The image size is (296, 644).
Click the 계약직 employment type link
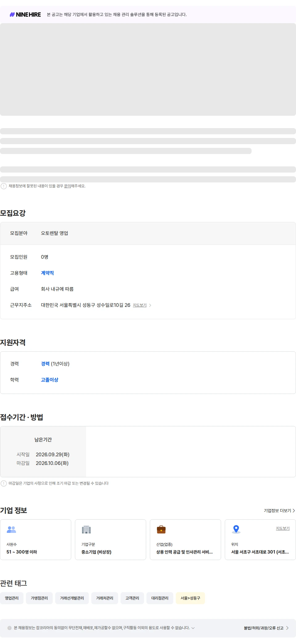click(x=47, y=273)
